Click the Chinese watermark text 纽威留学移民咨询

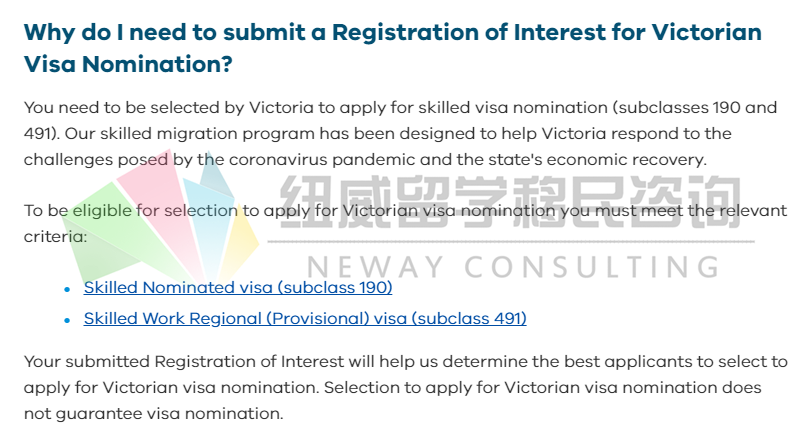click(x=511, y=202)
